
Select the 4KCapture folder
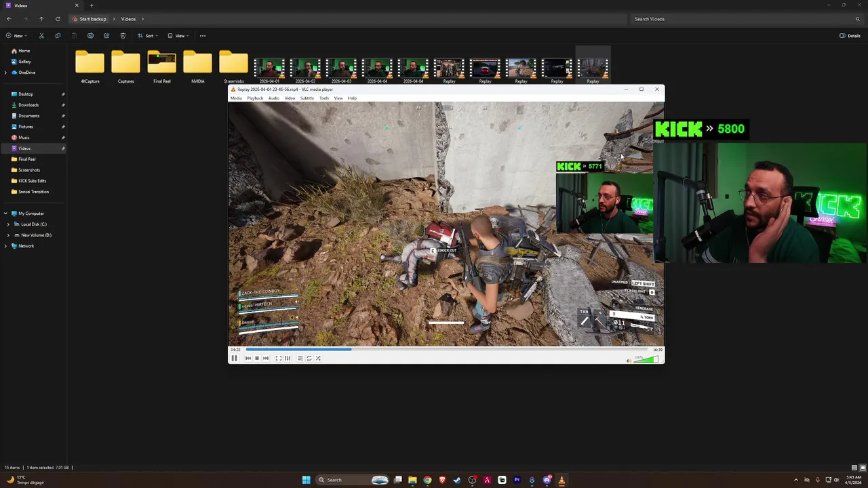pyautogui.click(x=90, y=66)
